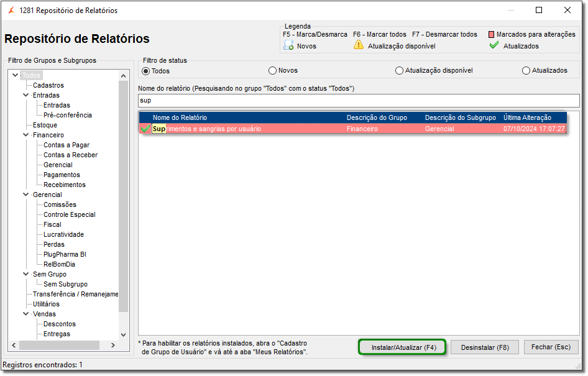Screen dimensions: 588x376
Task: Collapse the Todos root tree node
Action: (16, 75)
